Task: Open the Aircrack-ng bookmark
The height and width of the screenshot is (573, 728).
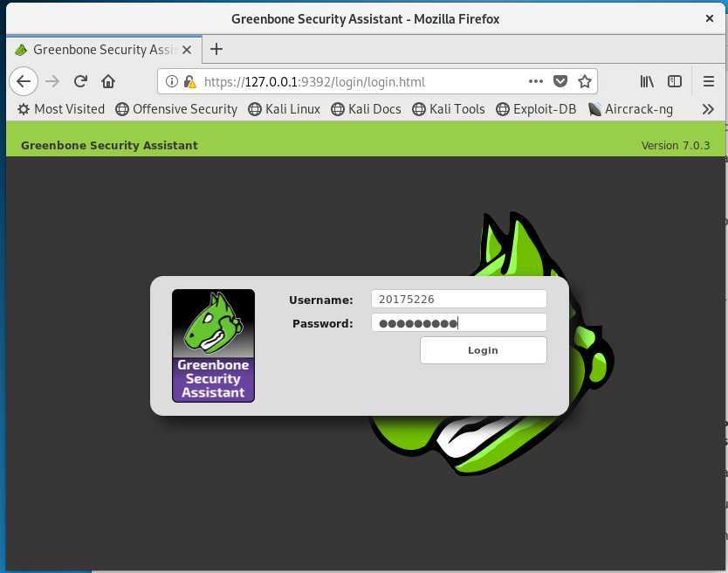Action: click(x=630, y=109)
